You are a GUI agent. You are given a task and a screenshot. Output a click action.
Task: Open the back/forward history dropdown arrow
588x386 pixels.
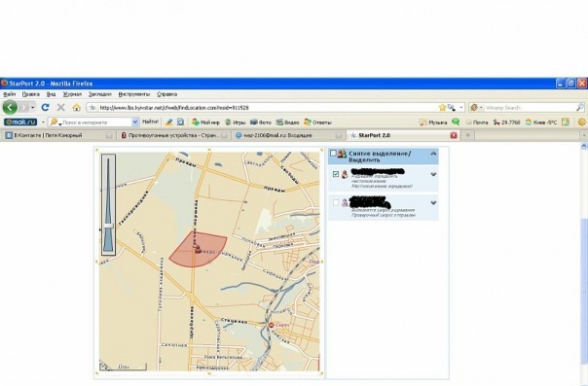tap(33, 108)
